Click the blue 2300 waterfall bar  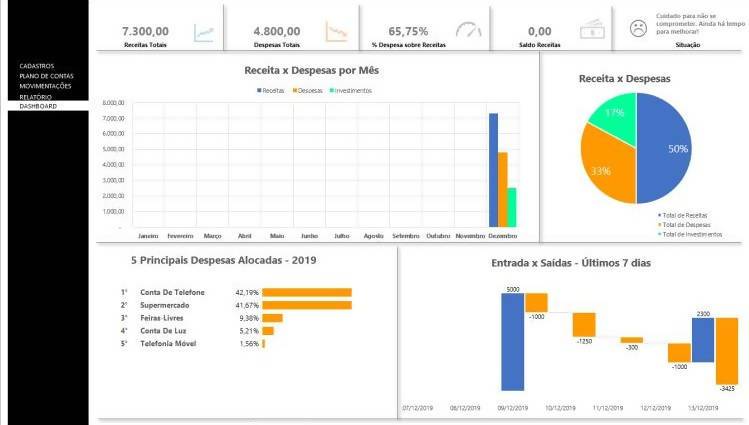tap(703, 340)
